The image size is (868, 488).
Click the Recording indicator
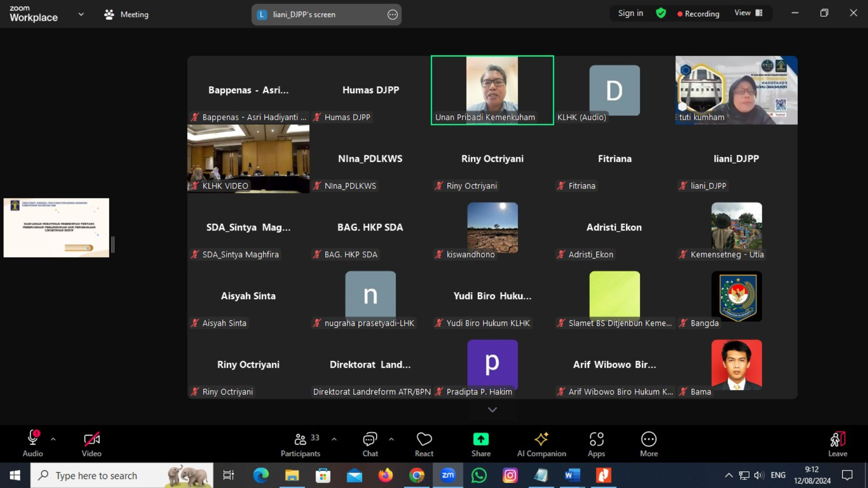[698, 14]
